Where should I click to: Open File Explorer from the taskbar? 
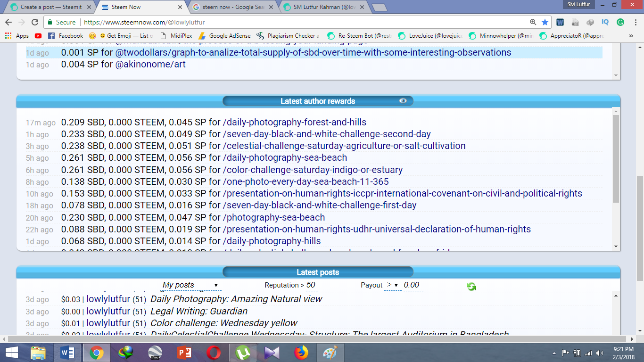tap(38, 353)
